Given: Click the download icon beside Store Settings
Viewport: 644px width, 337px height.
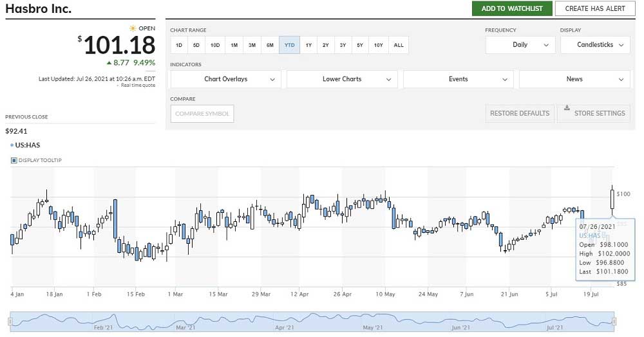Looking at the screenshot, I should pos(567,108).
